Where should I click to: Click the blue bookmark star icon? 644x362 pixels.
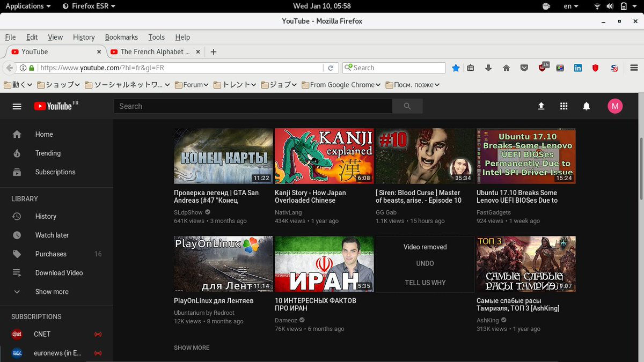pos(456,68)
